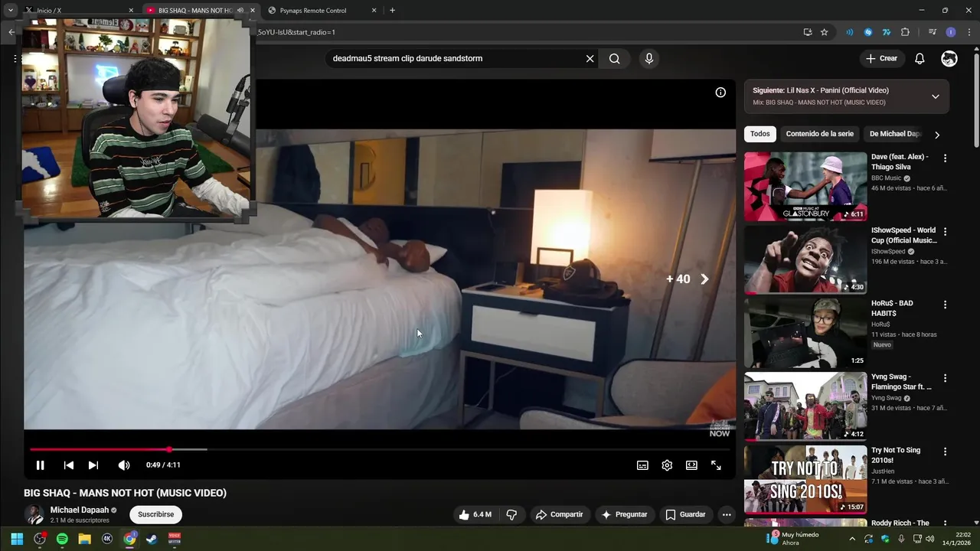This screenshot has width=980, height=551.
Task: Open the tab search dropdown
Action: pos(11,11)
